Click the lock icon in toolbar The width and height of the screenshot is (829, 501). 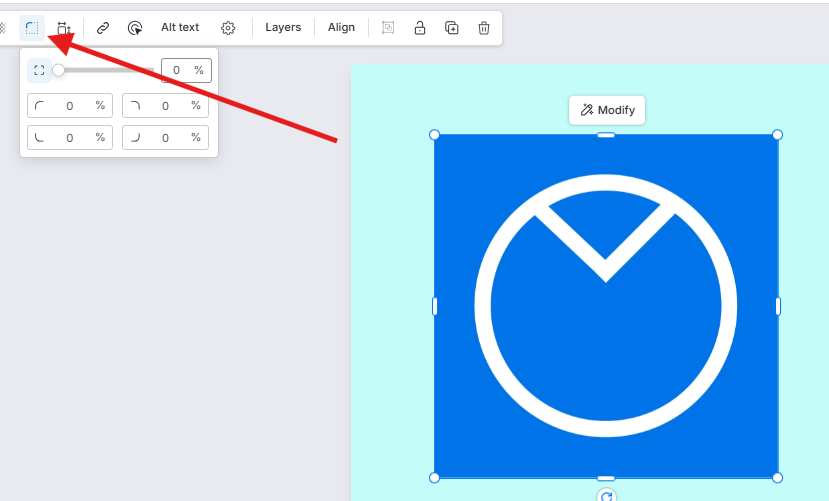[x=420, y=28]
